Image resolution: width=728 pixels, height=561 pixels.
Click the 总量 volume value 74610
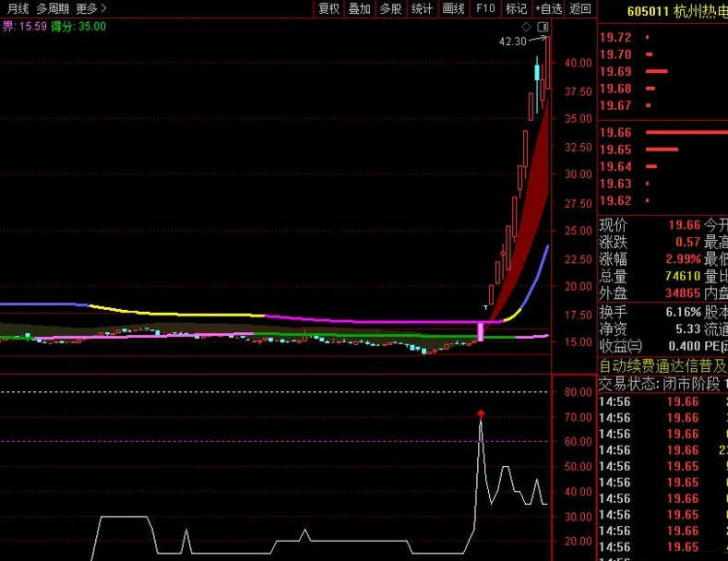[683, 276]
